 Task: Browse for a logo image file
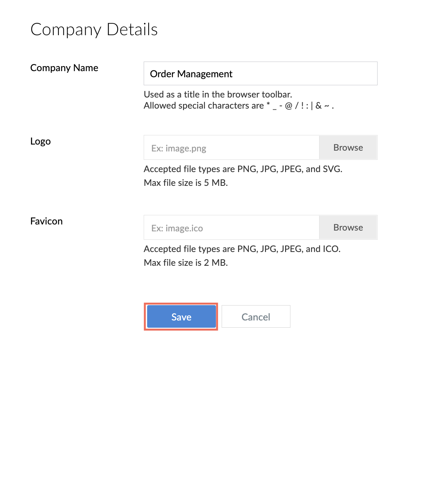pyautogui.click(x=348, y=148)
